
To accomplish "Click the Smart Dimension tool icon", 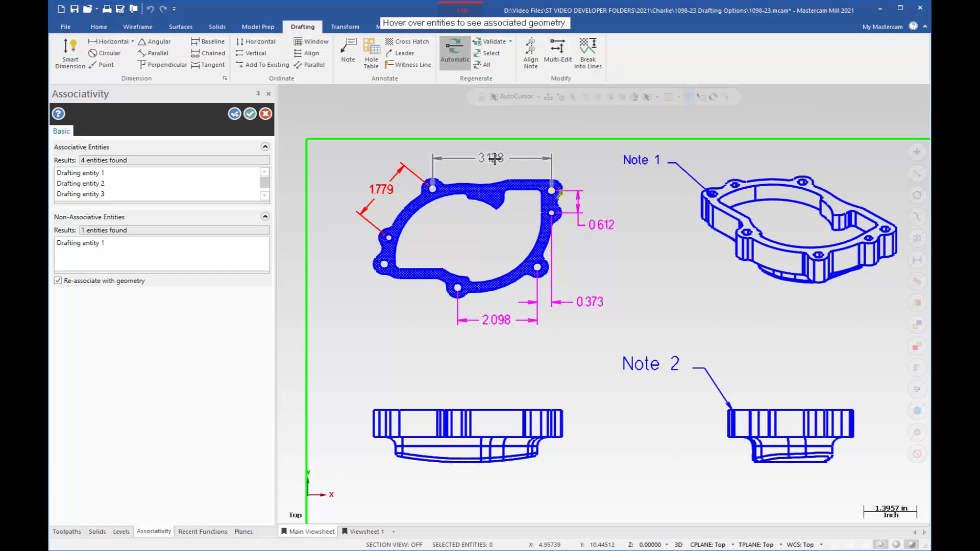I will coord(69,53).
